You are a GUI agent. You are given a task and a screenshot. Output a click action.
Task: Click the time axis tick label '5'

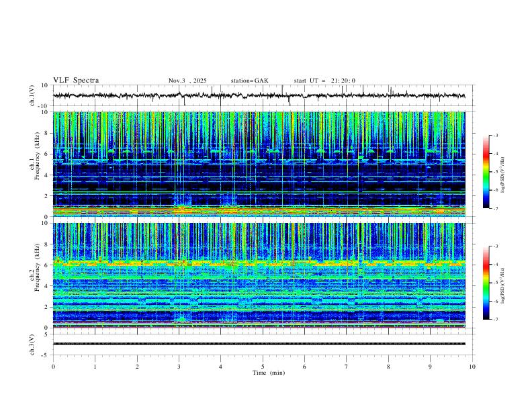tap(263, 367)
